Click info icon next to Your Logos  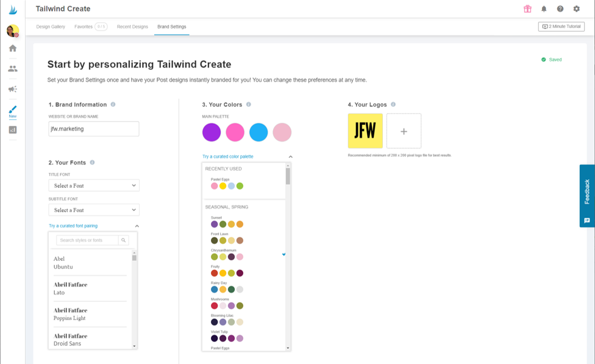[x=393, y=104]
